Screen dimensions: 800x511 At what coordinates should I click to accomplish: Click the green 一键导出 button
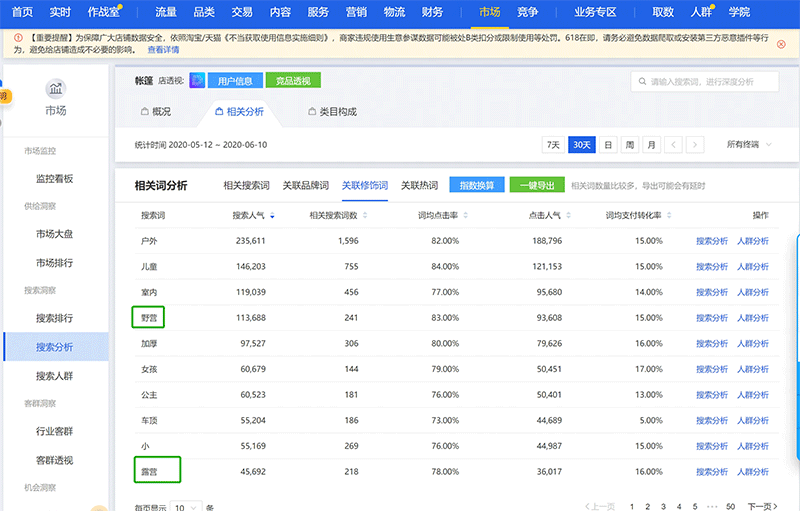coord(536,185)
